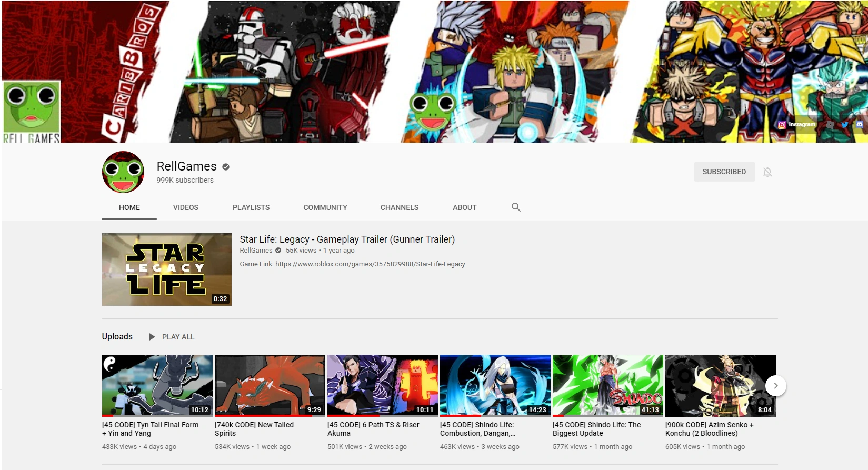Play the 41:13 Biggest Update thumbnail
The width and height of the screenshot is (868, 470).
click(x=608, y=386)
